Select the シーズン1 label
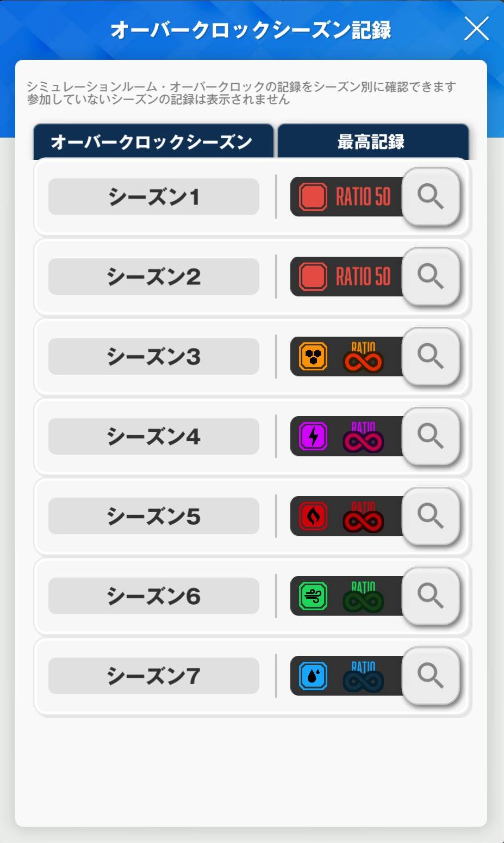504x843 pixels. point(153,197)
